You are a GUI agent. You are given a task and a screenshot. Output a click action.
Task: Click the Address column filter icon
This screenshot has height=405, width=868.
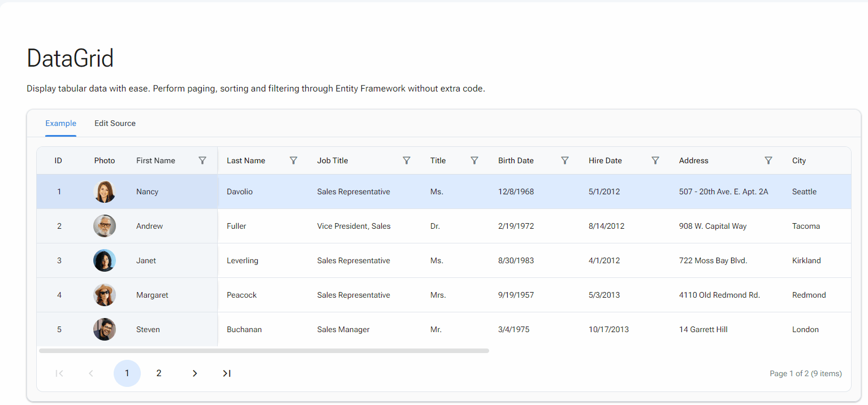[x=768, y=160]
